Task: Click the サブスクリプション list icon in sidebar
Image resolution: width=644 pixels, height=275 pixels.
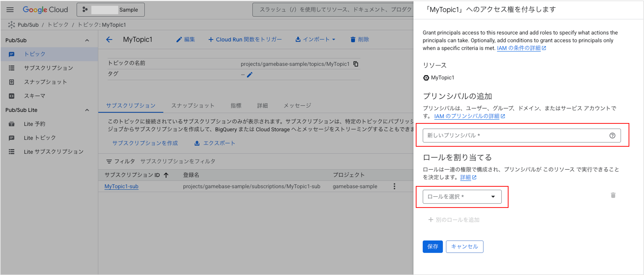Action: point(12,68)
